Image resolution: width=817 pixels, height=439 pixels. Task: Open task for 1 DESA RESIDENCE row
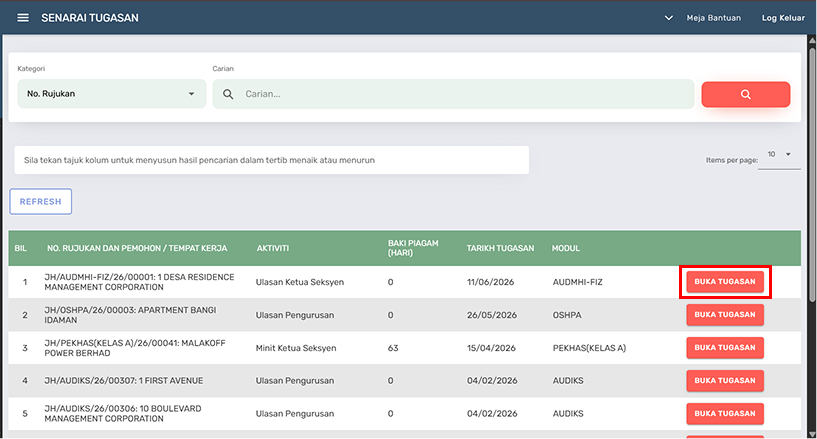point(725,282)
